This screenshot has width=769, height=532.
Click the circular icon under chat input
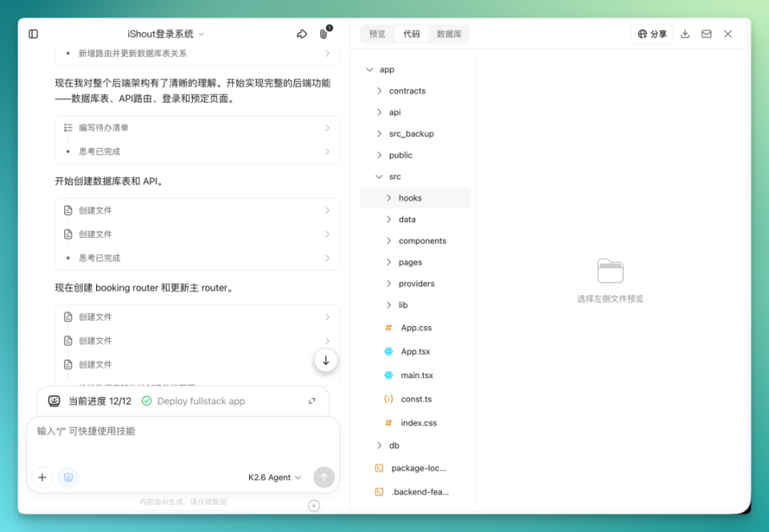click(x=314, y=506)
